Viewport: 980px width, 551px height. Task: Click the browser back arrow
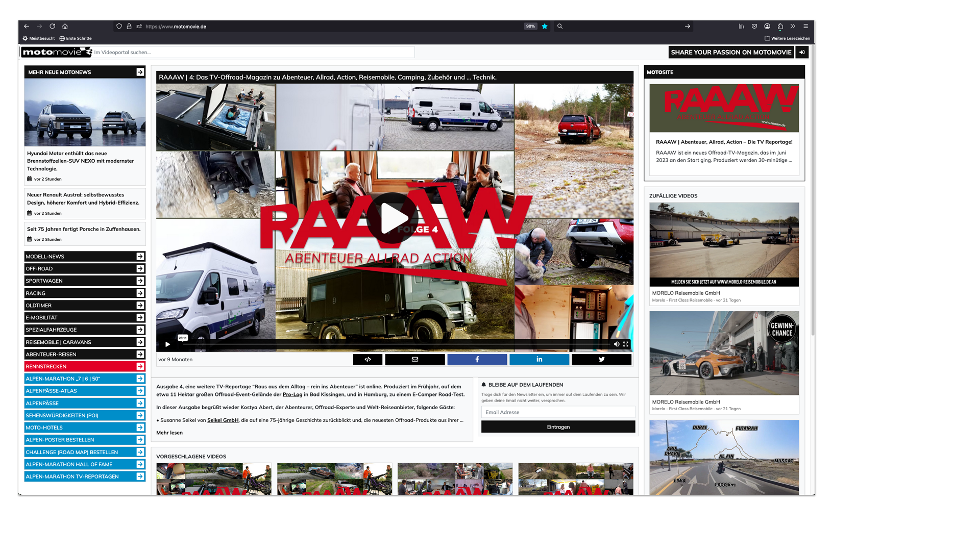[x=27, y=27]
